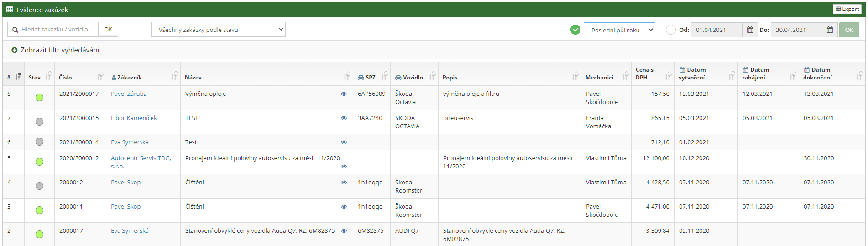
Task: Sort by Cena s DPH column icon
Action: (x=668, y=76)
